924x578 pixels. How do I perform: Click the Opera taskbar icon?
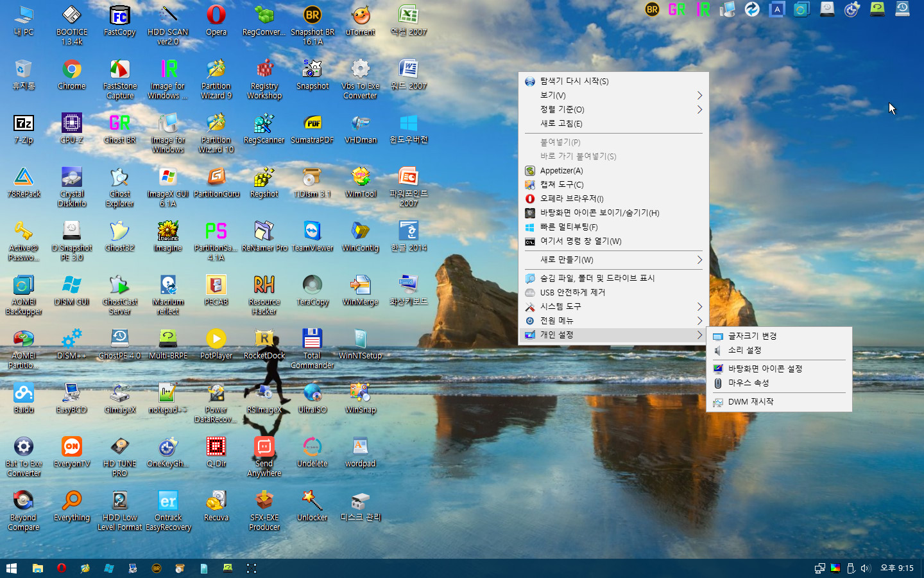pos(62,568)
